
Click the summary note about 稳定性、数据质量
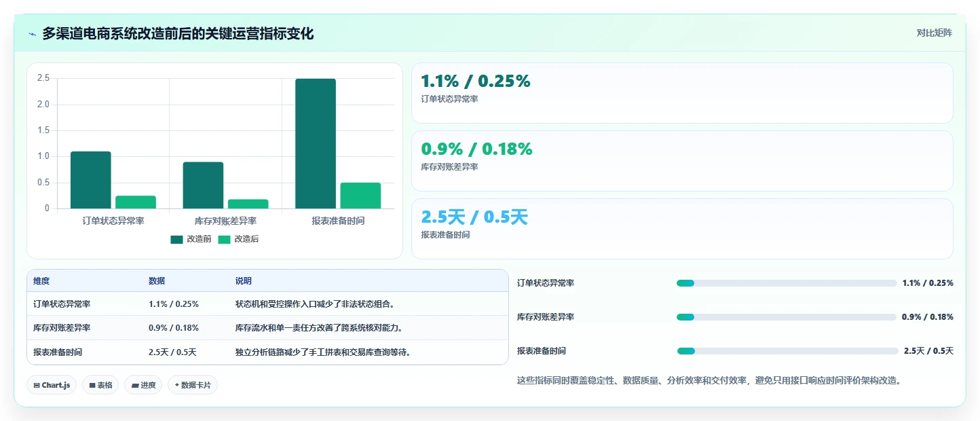(x=709, y=380)
